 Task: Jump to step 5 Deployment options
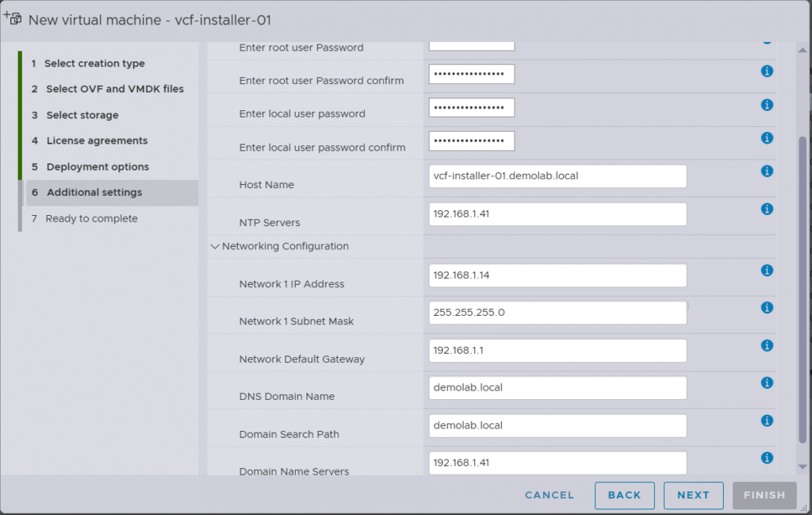click(97, 167)
